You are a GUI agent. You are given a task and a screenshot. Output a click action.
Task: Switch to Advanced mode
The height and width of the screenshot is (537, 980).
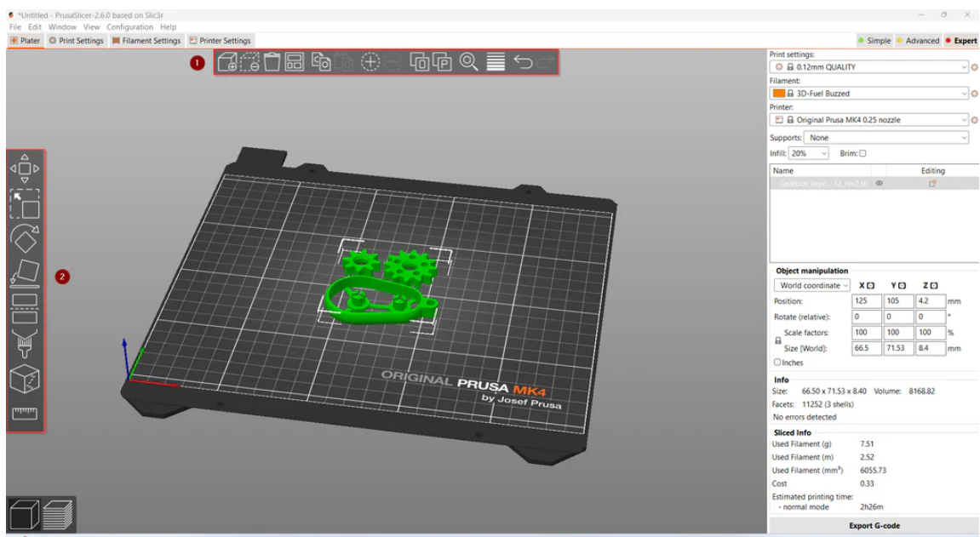click(918, 41)
